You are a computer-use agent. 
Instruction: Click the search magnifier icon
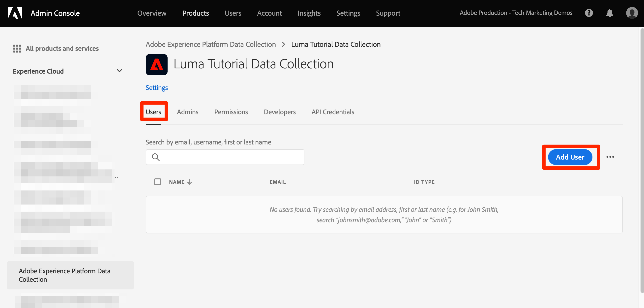click(155, 157)
